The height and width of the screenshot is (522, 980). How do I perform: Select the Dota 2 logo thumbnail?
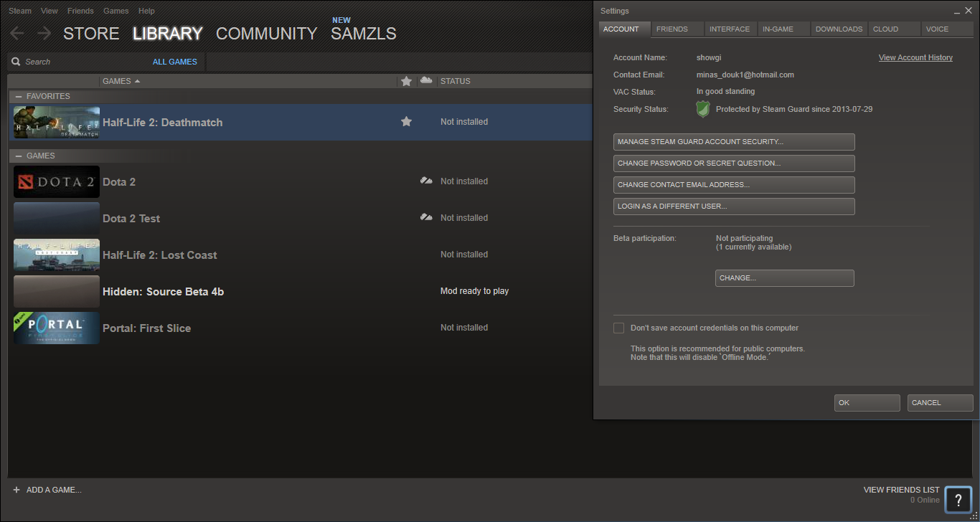[x=57, y=181]
